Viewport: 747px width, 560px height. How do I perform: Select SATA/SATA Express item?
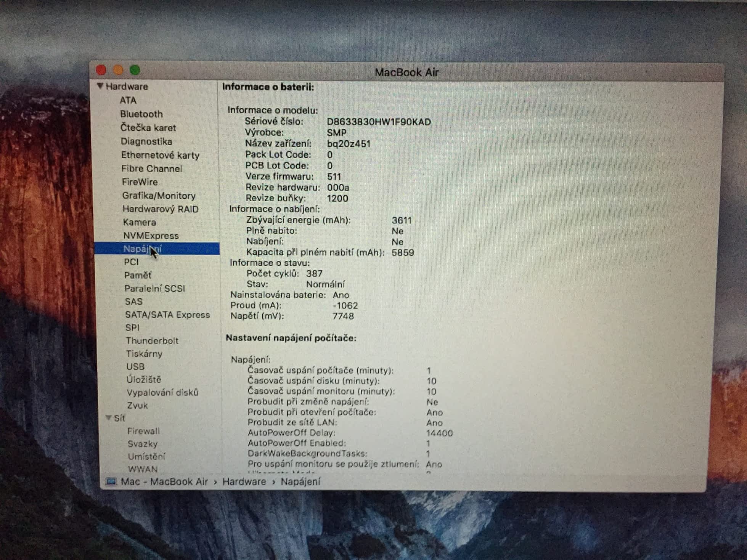[x=167, y=315]
